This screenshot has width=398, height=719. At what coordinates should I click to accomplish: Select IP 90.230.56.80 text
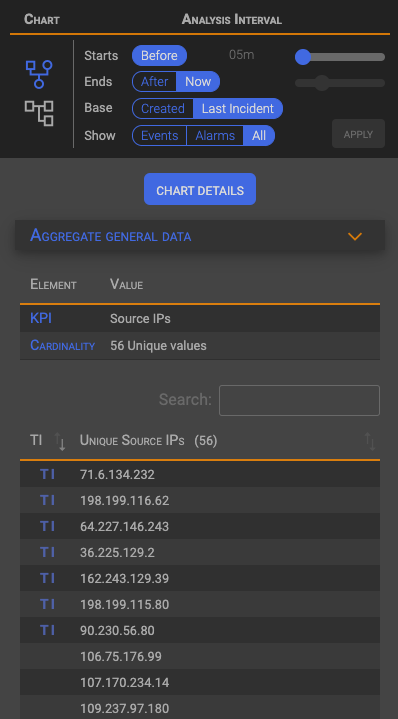click(x=117, y=631)
